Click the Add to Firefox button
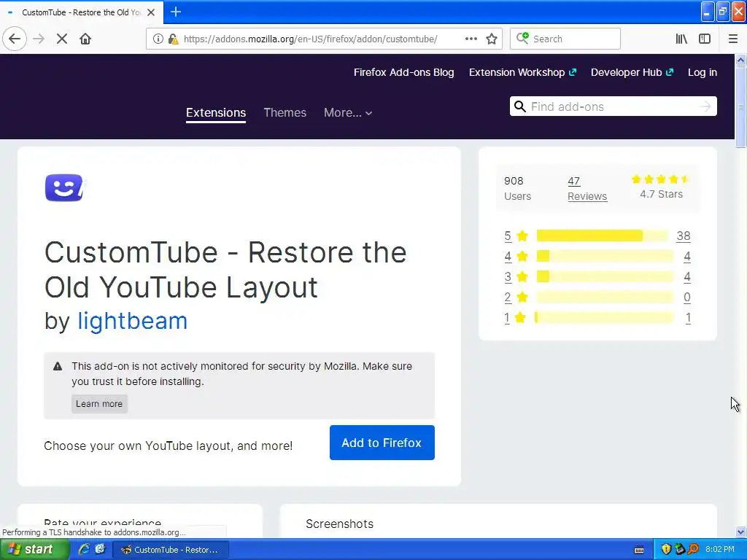This screenshot has height=560, width=747. click(382, 443)
